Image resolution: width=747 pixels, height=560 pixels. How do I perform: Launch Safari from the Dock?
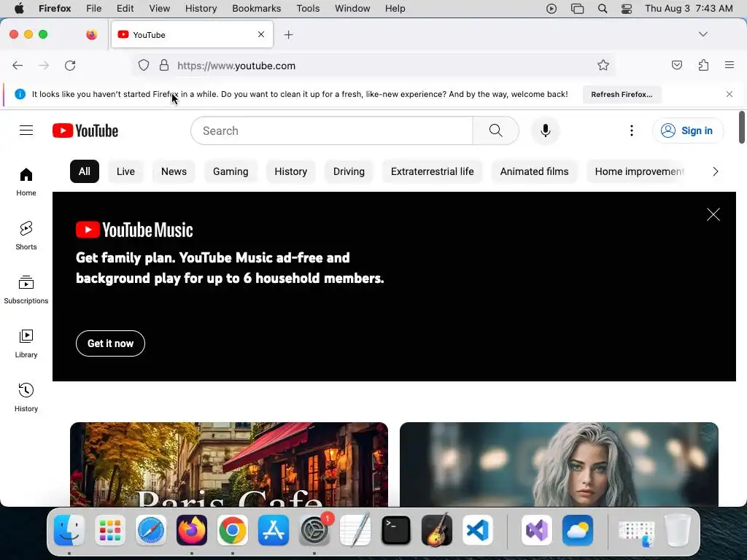click(x=151, y=530)
